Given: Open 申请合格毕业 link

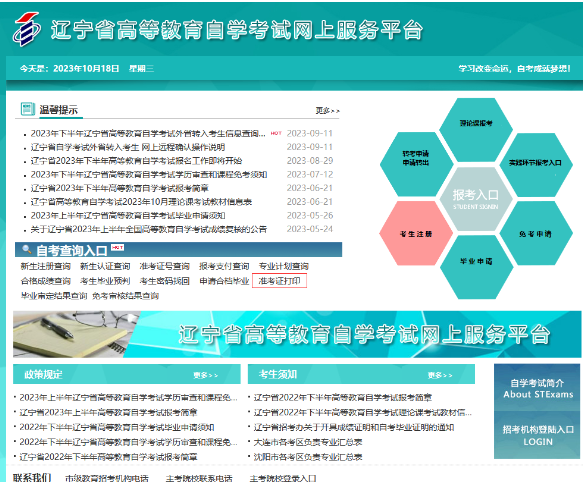Looking at the screenshot, I should click(x=224, y=281).
